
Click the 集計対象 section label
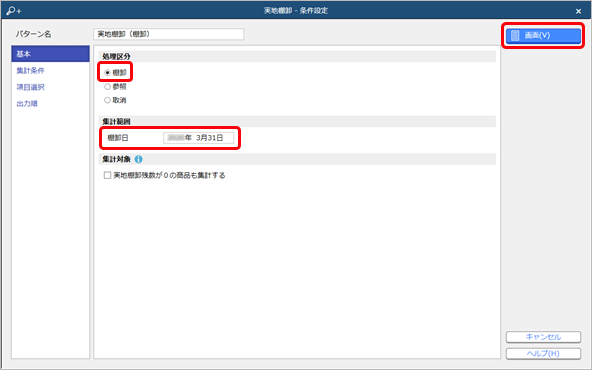pos(116,159)
